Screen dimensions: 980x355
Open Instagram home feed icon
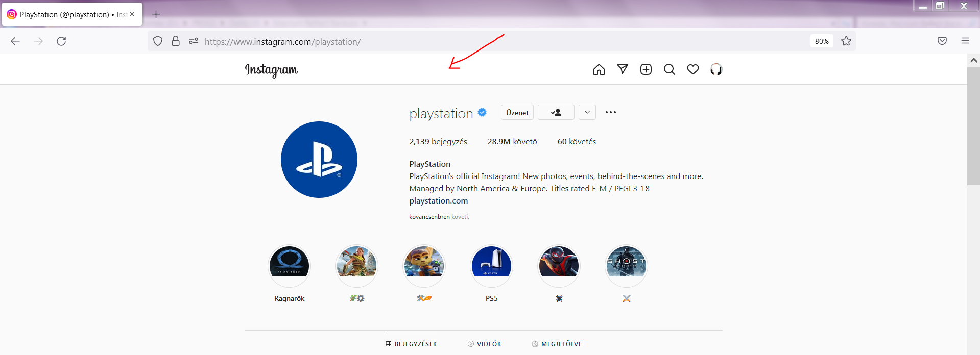[599, 69]
